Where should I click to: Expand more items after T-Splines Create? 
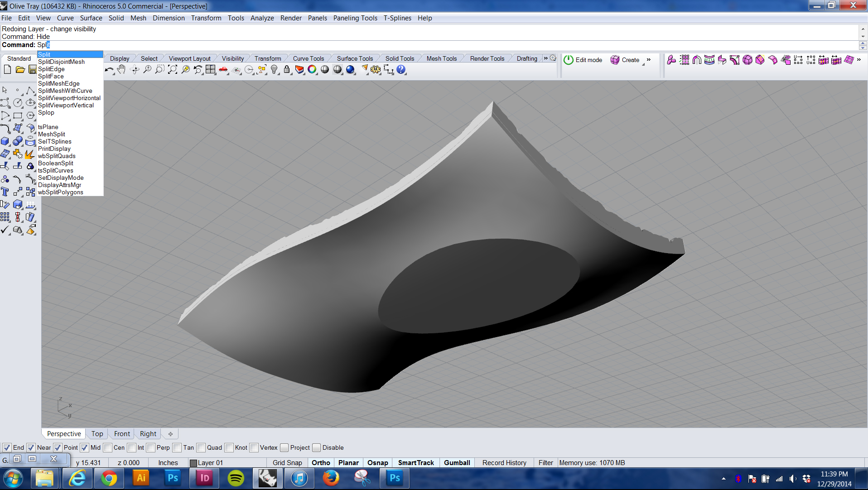[x=649, y=60]
